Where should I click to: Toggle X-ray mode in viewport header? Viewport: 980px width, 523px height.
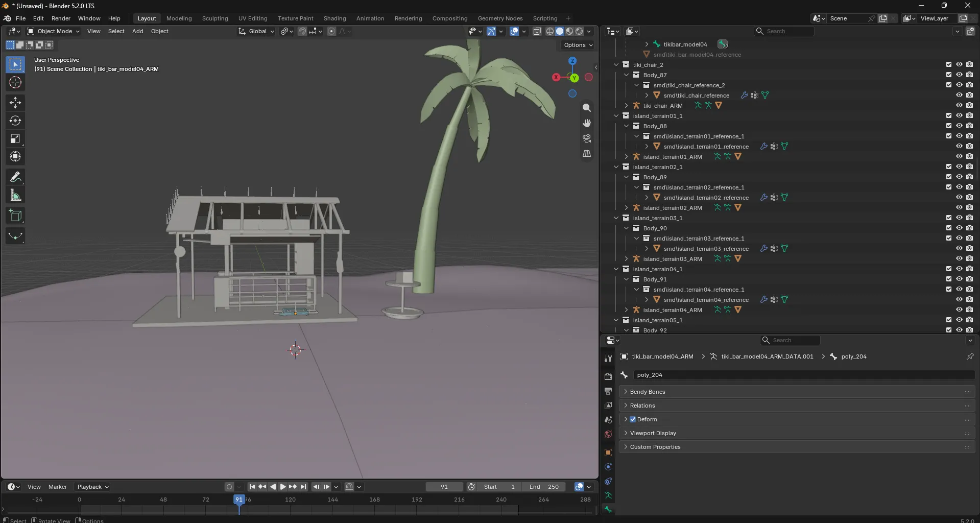click(x=537, y=31)
